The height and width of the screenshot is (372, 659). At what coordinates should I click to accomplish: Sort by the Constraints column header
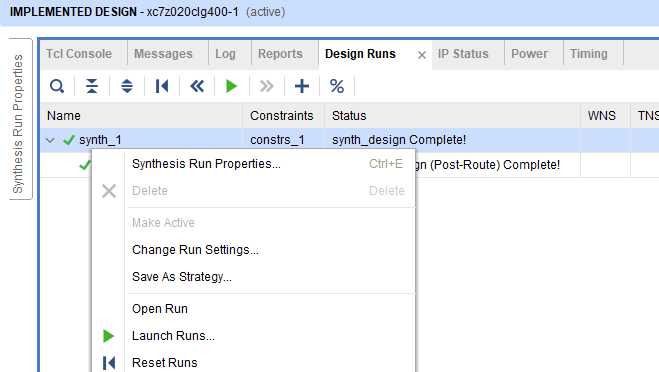click(282, 116)
